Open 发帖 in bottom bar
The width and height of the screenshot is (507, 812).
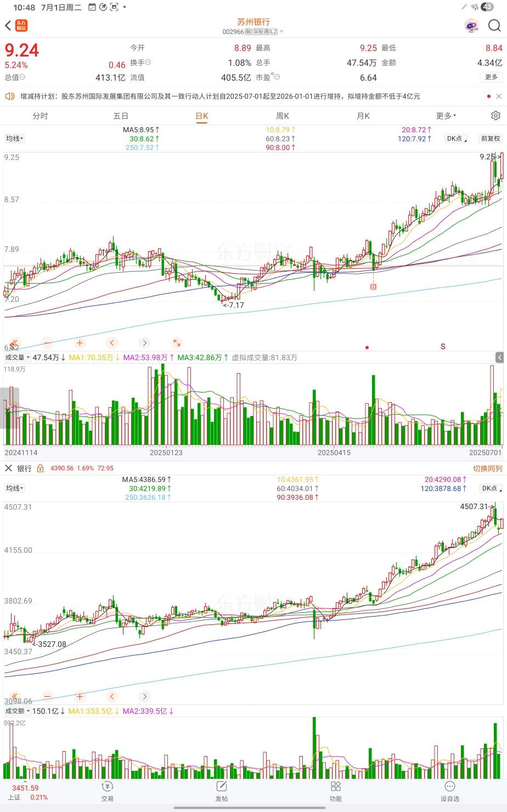click(222, 791)
